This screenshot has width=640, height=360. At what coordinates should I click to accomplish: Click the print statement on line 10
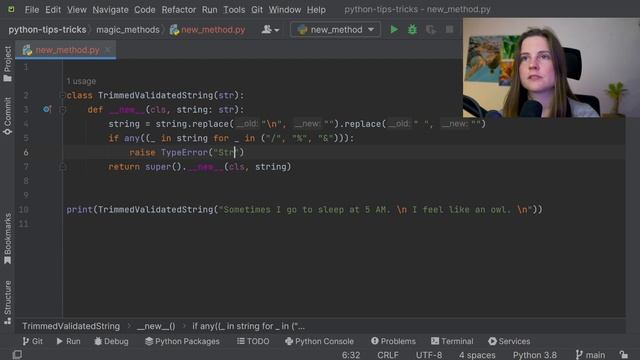(x=304, y=210)
